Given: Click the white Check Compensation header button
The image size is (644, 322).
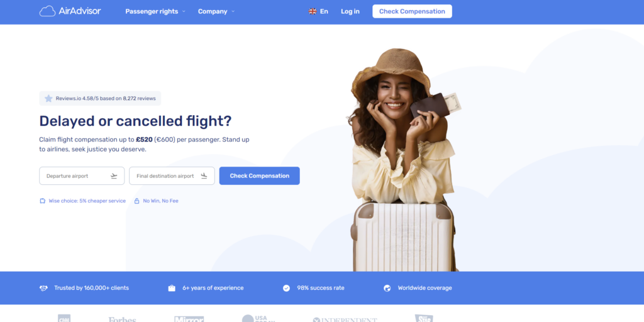Looking at the screenshot, I should point(412,11).
